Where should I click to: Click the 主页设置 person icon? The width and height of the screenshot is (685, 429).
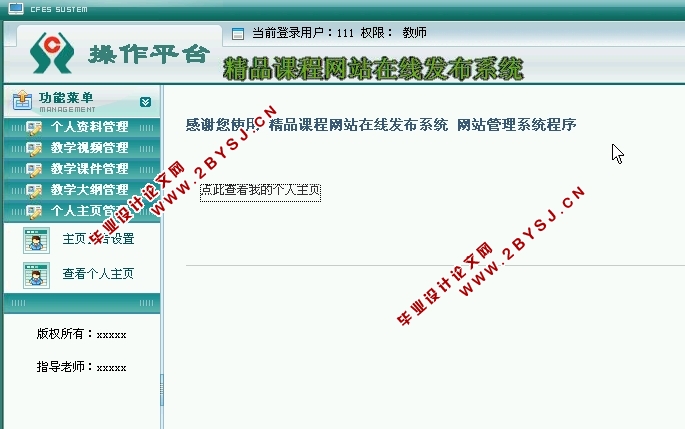[x=36, y=240]
